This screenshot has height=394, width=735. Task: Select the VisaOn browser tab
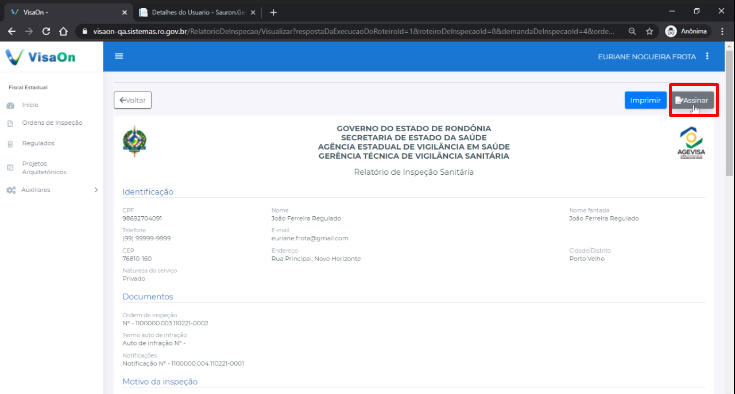tap(66, 13)
